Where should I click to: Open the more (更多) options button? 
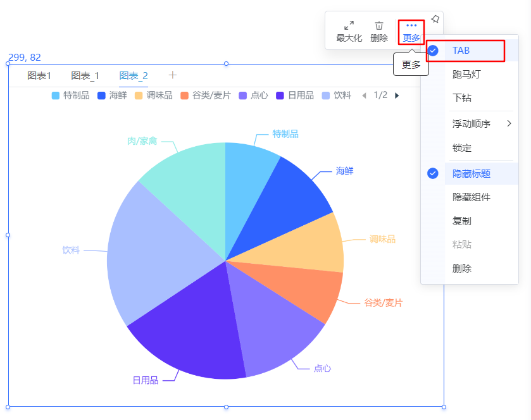[411, 32]
